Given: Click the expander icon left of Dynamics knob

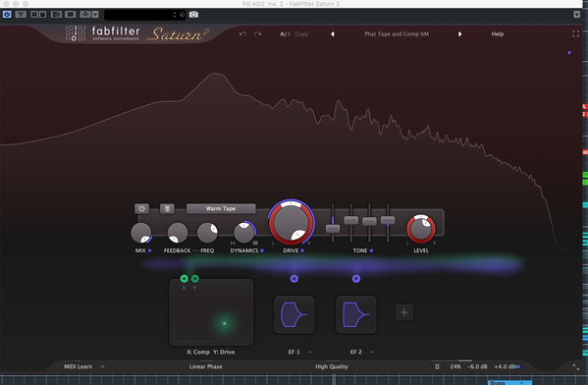Looking at the screenshot, I should (233, 244).
